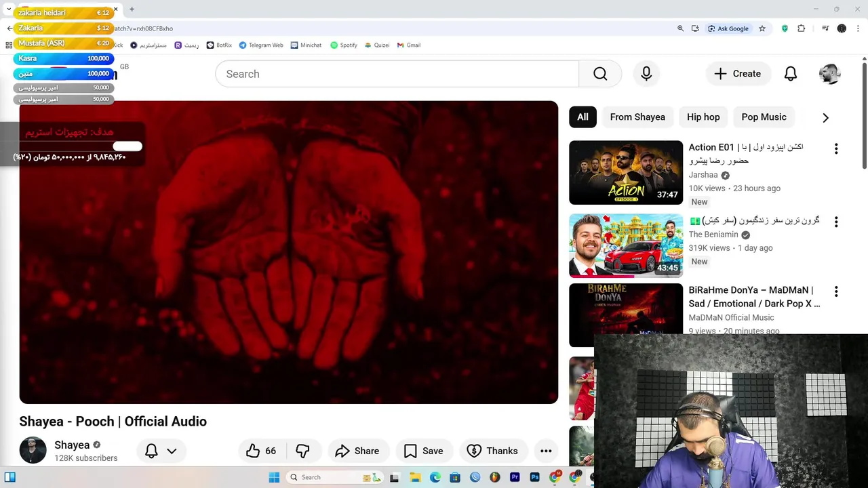Open the Telegram Web bookmark
868x488 pixels.
pyautogui.click(x=260, y=45)
